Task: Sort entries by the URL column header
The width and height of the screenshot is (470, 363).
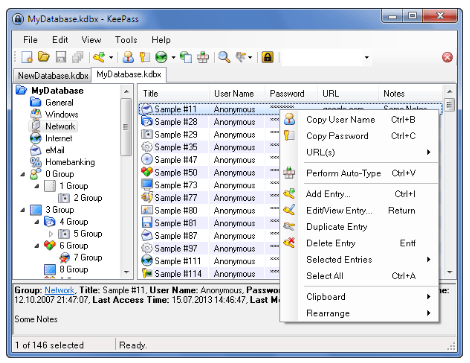Action: (348, 94)
